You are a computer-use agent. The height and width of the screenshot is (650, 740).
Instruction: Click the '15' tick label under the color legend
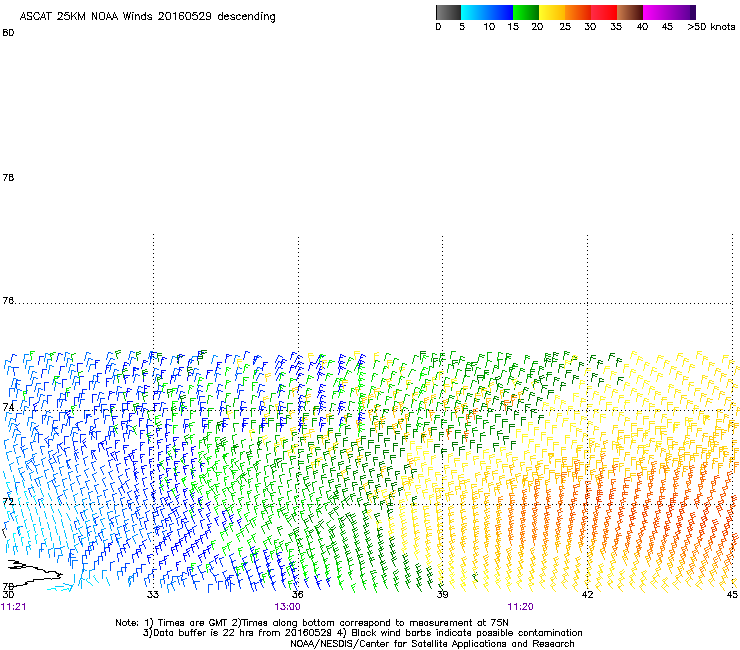513,27
